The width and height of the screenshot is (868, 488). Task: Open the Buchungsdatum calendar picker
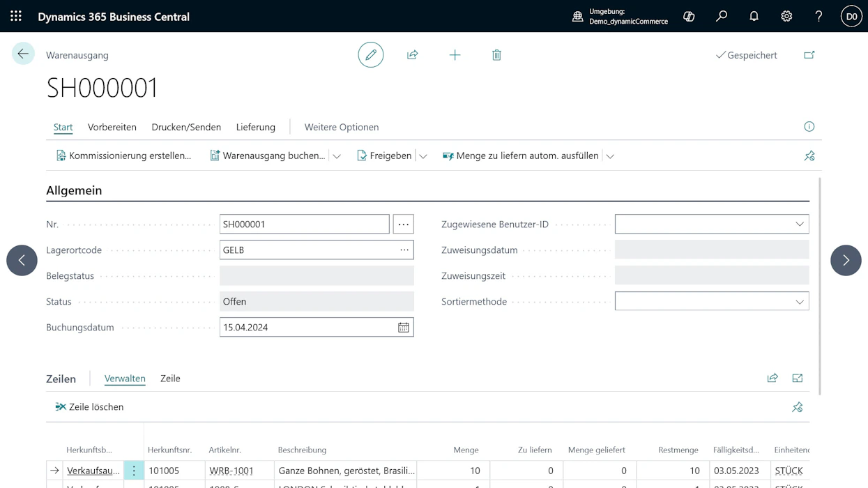coord(403,327)
